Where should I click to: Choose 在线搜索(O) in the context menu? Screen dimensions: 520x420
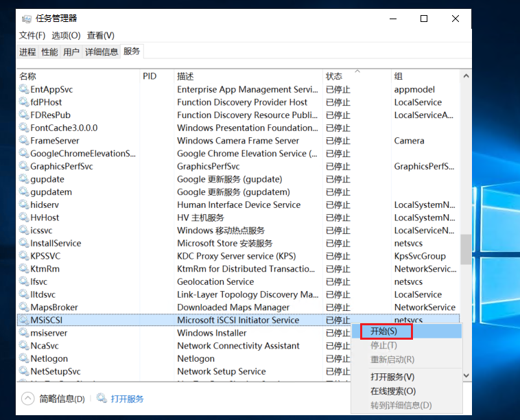(x=407, y=391)
